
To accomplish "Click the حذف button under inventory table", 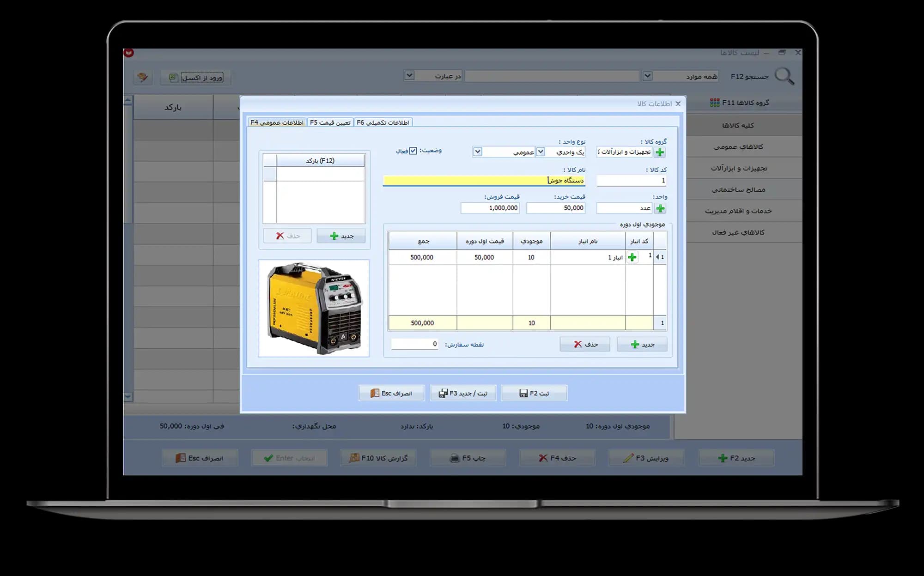I will pos(585,344).
